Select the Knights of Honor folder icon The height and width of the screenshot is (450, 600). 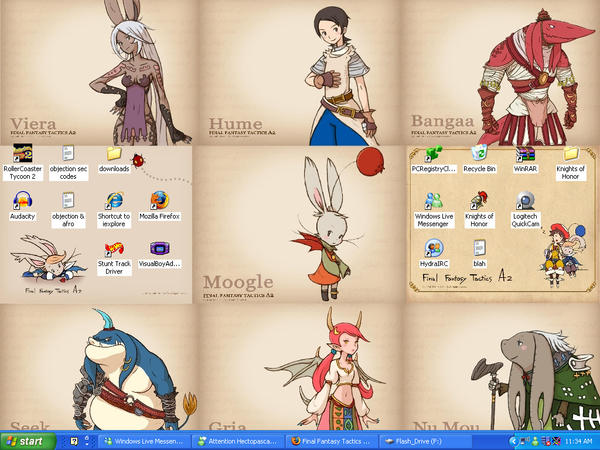571,153
